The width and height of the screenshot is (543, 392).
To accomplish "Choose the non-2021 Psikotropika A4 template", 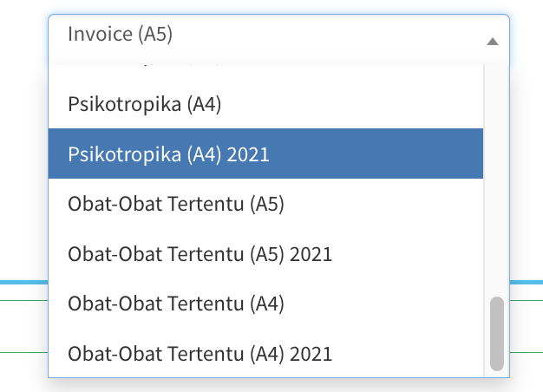I will pos(265,104).
